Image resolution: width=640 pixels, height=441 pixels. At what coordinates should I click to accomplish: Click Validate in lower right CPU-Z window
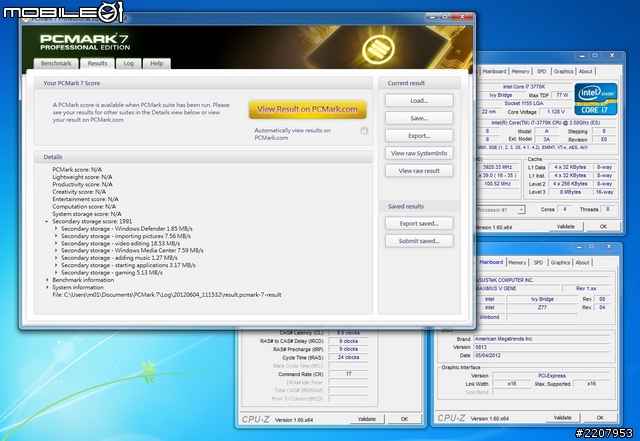pos(562,418)
